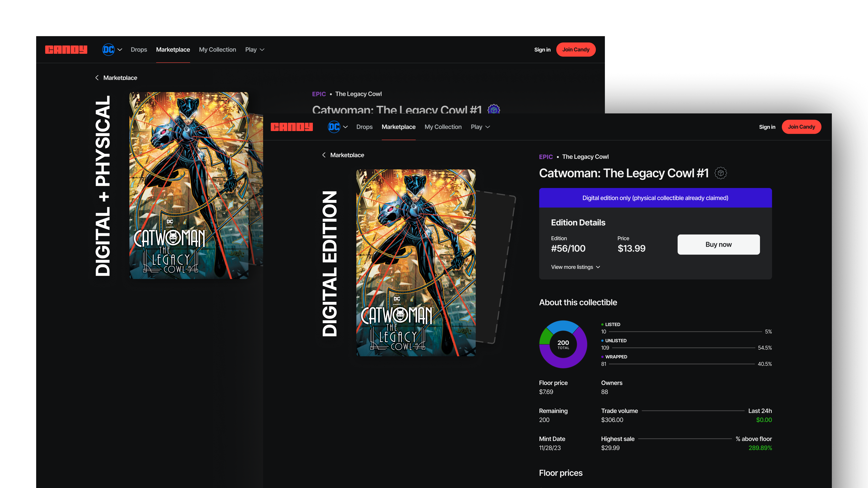Click the back arrow beside Marketplace in the back window
Screen dimensions: 868x488
(97, 78)
